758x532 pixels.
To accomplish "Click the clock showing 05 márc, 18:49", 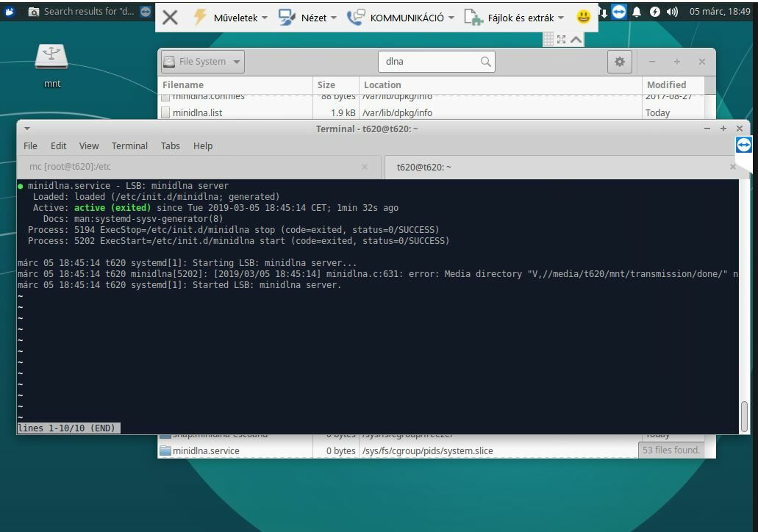I will click(719, 11).
